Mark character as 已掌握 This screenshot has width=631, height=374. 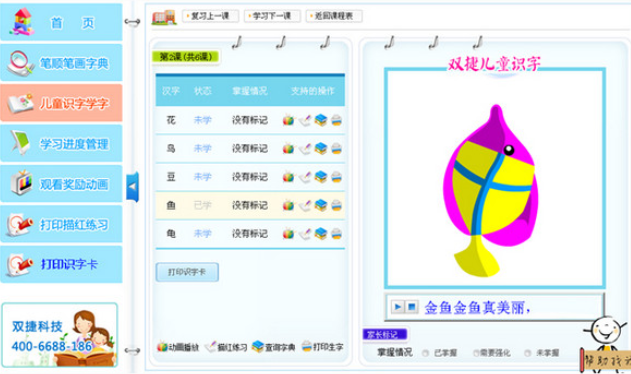tap(425, 353)
